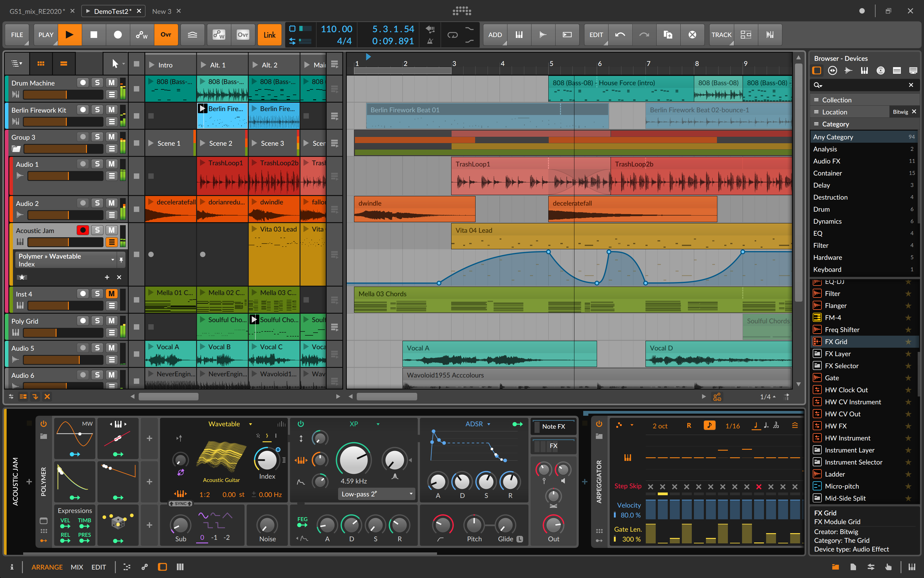Open the Polymer » Wavetable Index lane dropdown
This screenshot has height=578, width=924.
click(112, 259)
